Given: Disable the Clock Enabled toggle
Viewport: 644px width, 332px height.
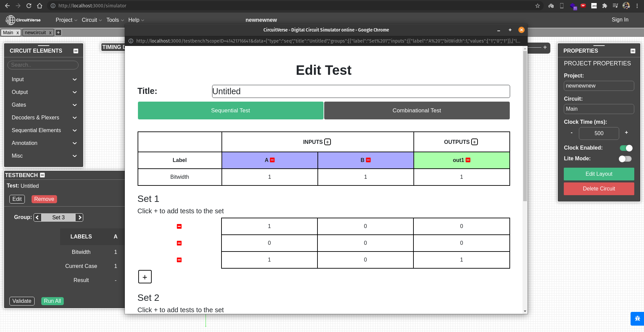Looking at the screenshot, I should pyautogui.click(x=626, y=148).
